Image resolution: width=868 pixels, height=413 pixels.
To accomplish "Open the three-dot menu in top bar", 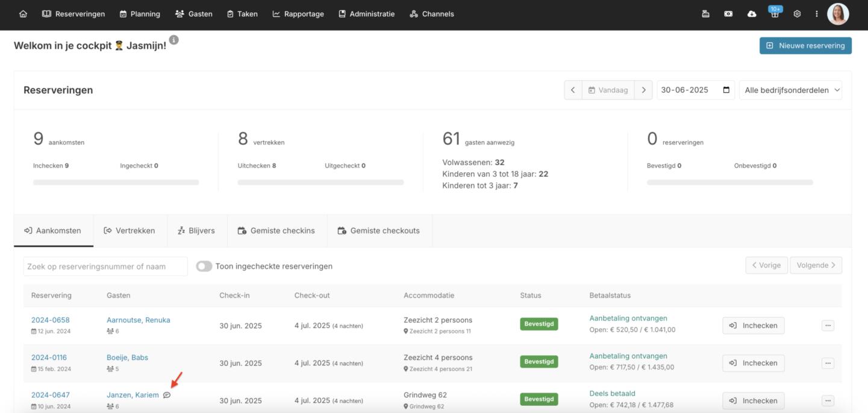I will 817,14.
